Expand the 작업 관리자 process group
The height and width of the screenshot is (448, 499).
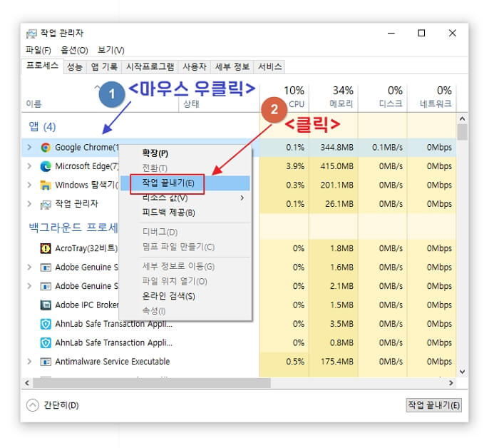point(29,204)
